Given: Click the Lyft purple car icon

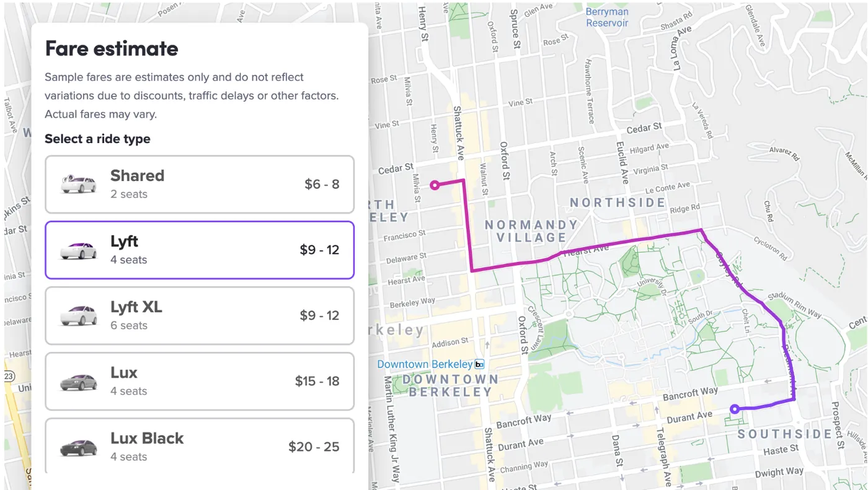Looking at the screenshot, I should coord(79,250).
